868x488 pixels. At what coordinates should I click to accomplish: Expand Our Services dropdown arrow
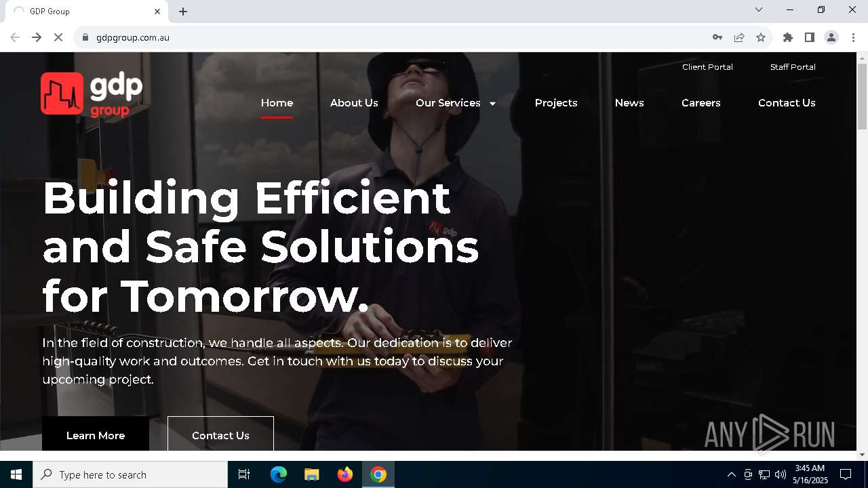pos(492,104)
